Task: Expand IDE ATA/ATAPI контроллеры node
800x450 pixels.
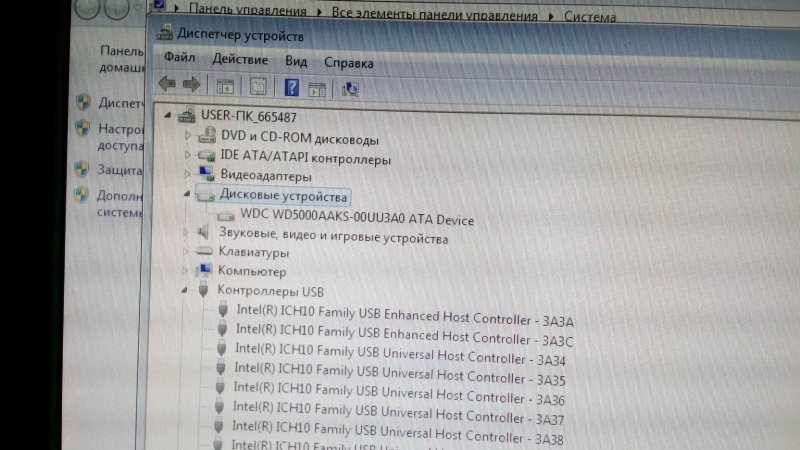Action: coord(187,156)
